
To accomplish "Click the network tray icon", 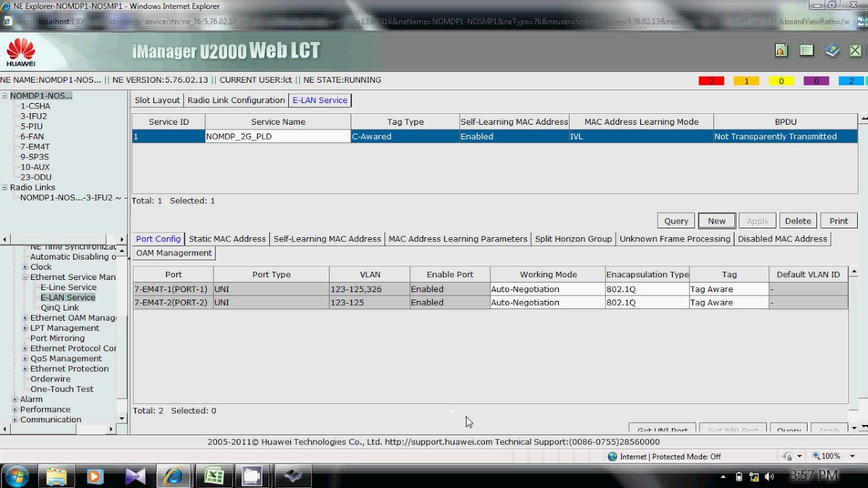I will [x=754, y=476].
